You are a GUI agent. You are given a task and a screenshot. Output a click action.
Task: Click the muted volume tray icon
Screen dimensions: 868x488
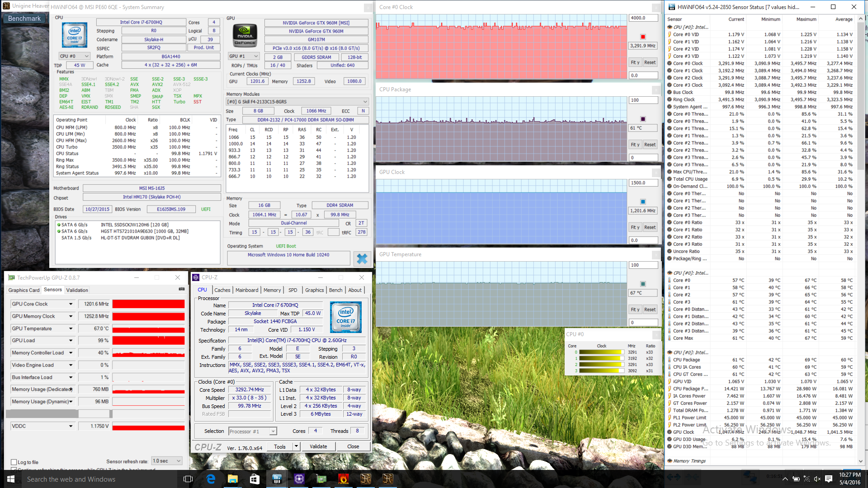coord(816,479)
